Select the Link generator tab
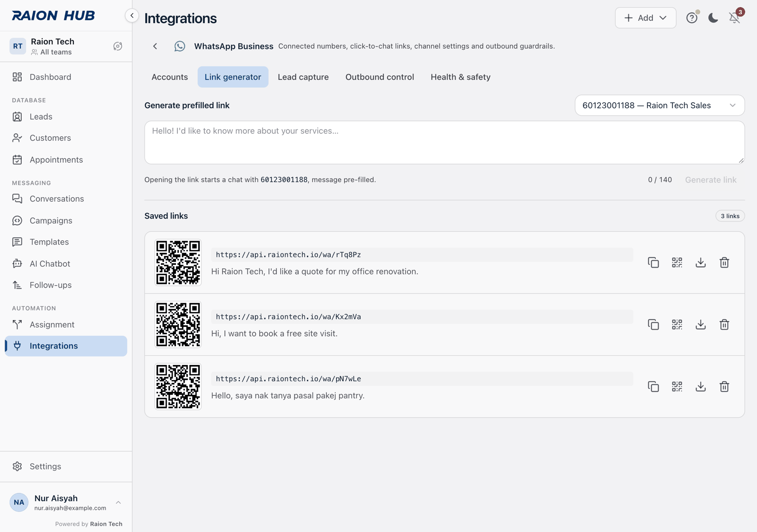 [233, 77]
